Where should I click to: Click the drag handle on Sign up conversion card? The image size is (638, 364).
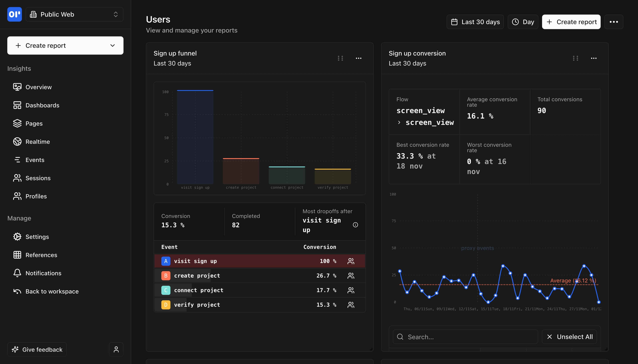575,58
